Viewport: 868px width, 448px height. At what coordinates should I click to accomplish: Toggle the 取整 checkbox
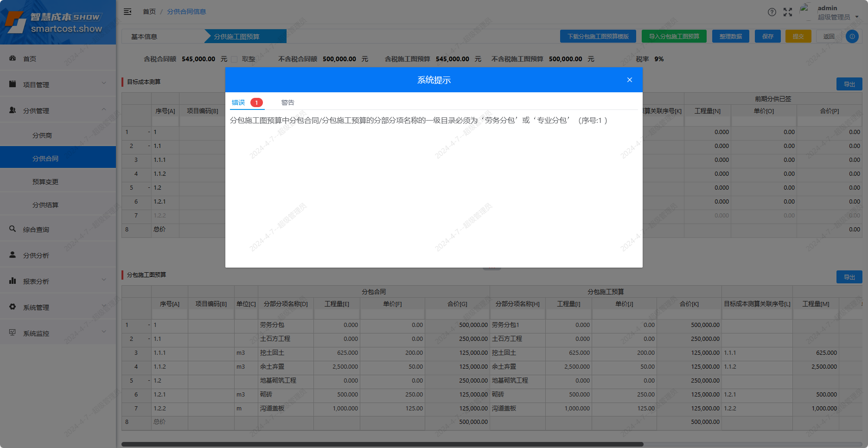click(234, 59)
